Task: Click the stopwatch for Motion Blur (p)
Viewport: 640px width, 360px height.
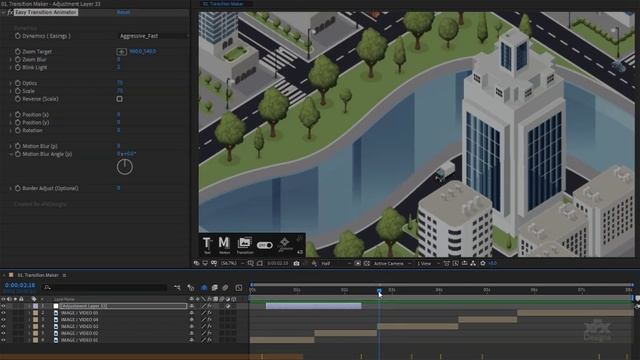Action: [18, 146]
